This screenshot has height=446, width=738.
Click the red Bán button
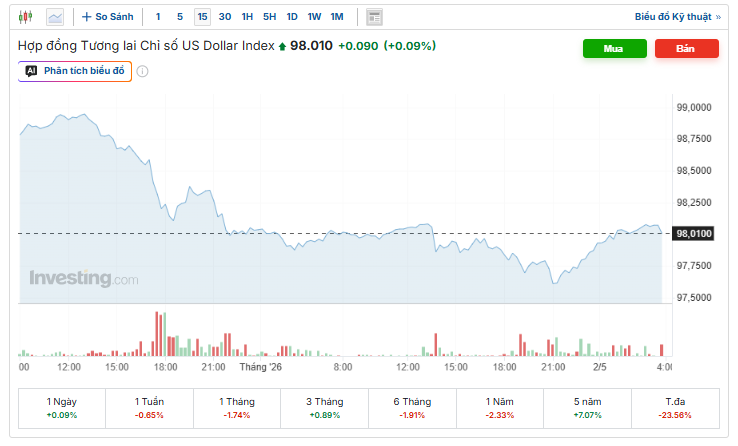point(687,48)
